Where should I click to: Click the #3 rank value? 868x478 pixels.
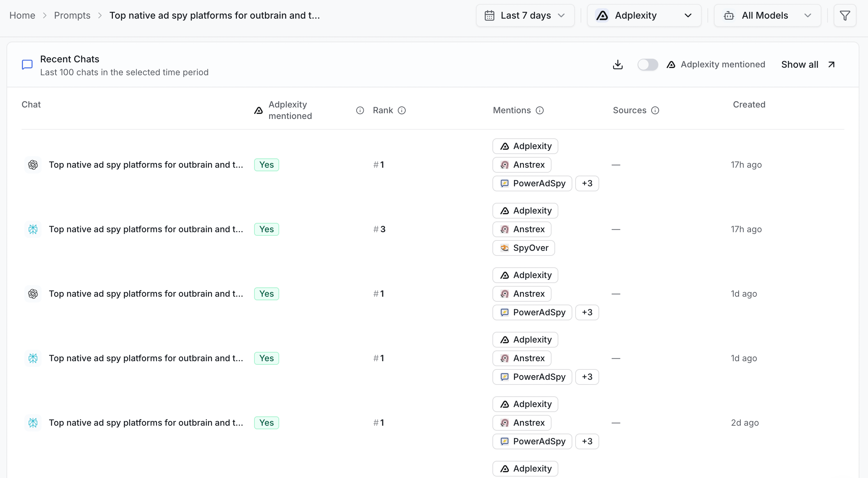379,229
